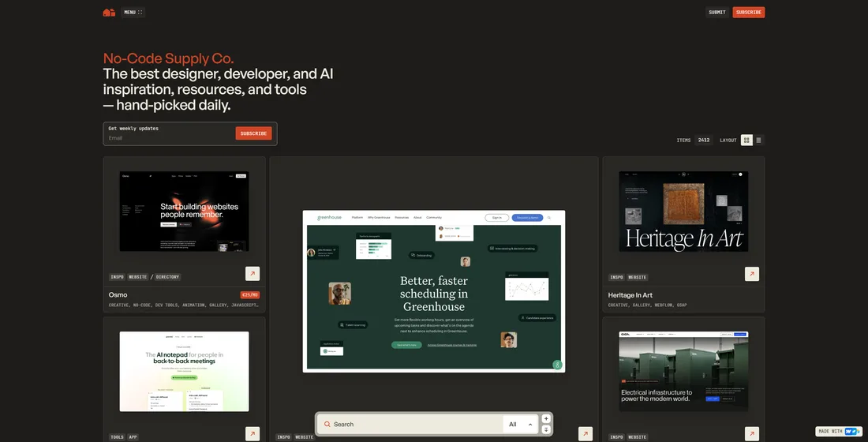Click the Osmo card title

click(118, 294)
